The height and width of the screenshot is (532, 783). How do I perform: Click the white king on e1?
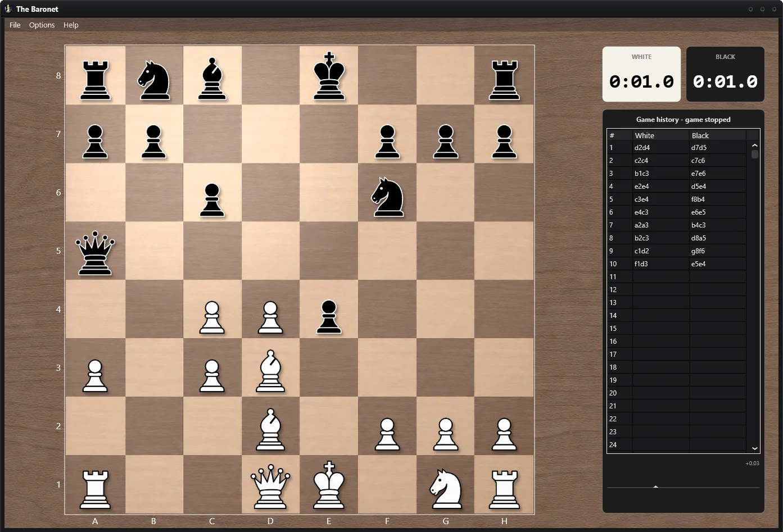[x=329, y=485]
